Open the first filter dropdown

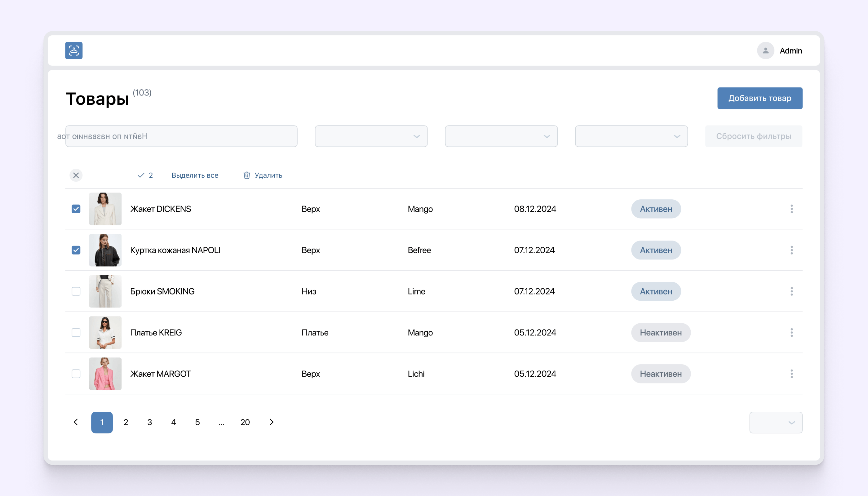[x=371, y=136]
